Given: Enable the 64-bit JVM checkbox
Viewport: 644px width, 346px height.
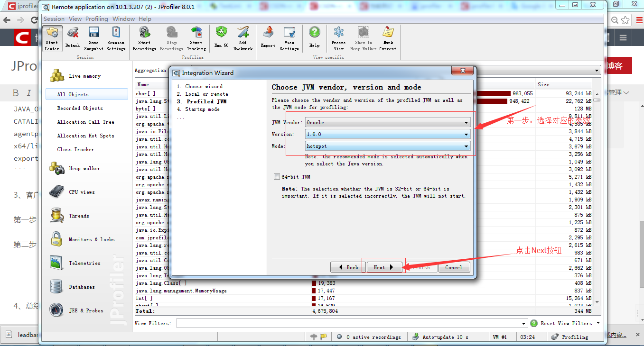Looking at the screenshot, I should 277,177.
